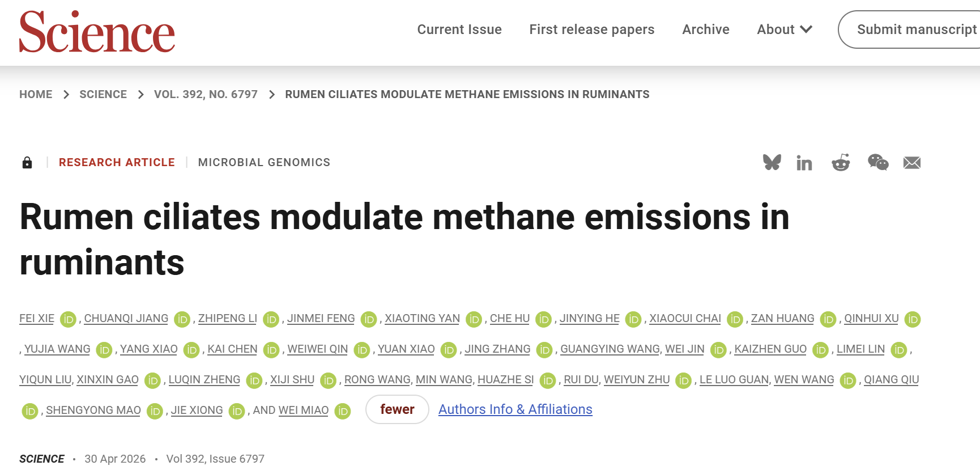The height and width of the screenshot is (474, 980).
Task: Collapse author list with fewer button
Action: (397, 409)
